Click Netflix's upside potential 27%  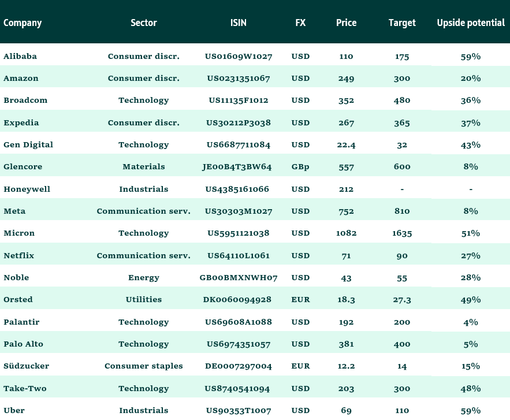pos(471,256)
